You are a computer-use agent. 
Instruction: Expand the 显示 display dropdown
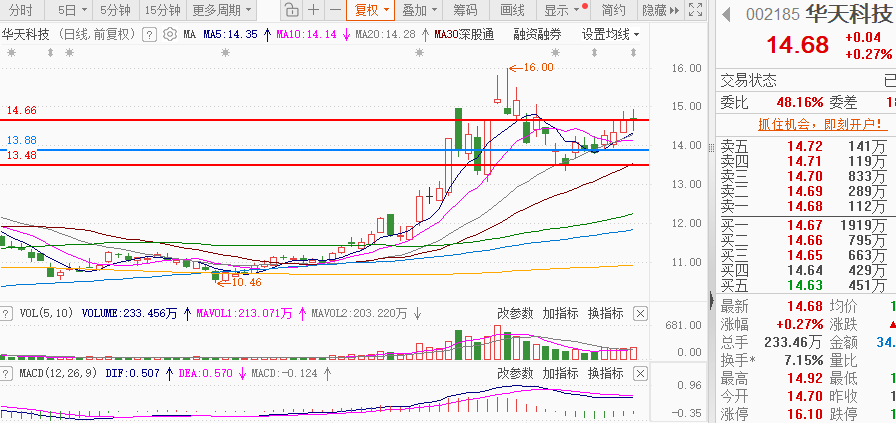click(562, 10)
